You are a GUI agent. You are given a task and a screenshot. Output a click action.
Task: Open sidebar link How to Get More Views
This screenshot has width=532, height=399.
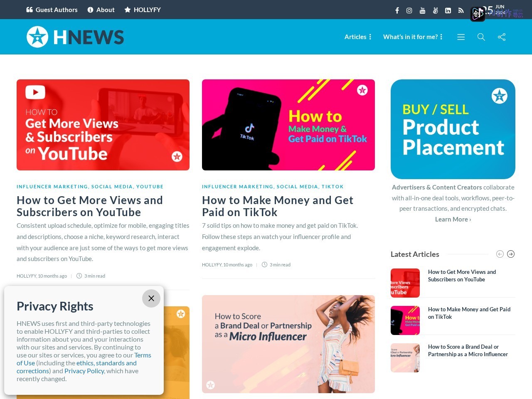[x=462, y=276]
